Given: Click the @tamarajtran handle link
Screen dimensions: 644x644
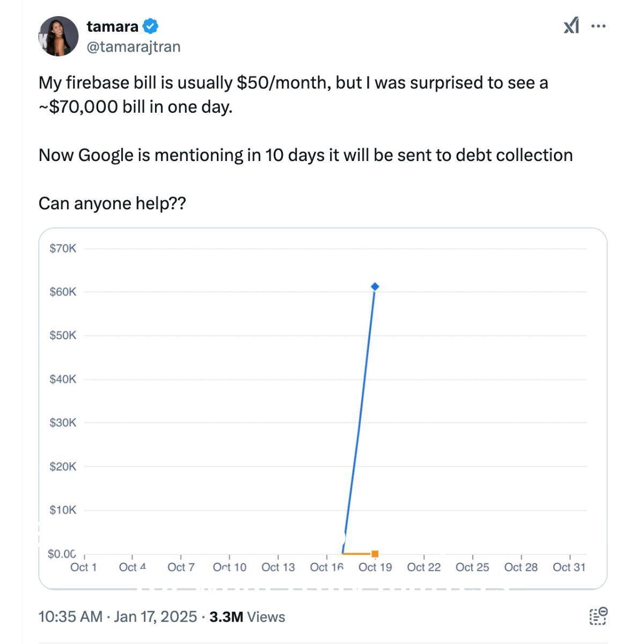Looking at the screenshot, I should pos(134,47).
